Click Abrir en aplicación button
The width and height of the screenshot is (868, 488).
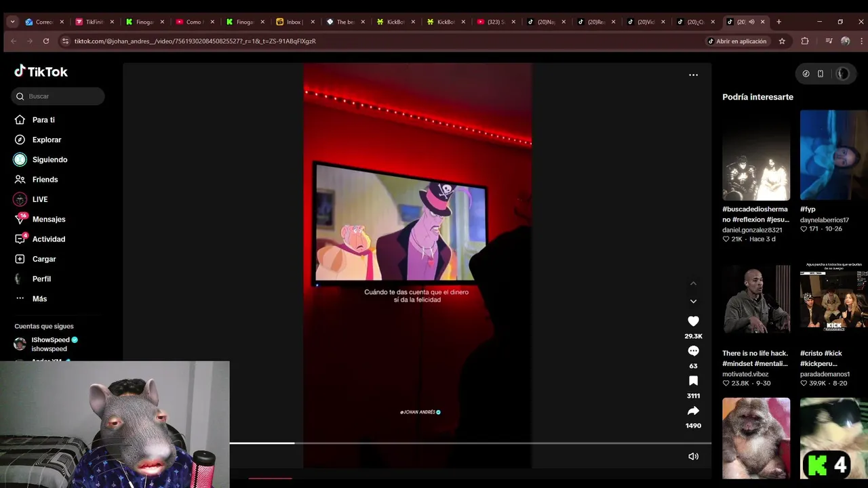coord(736,41)
